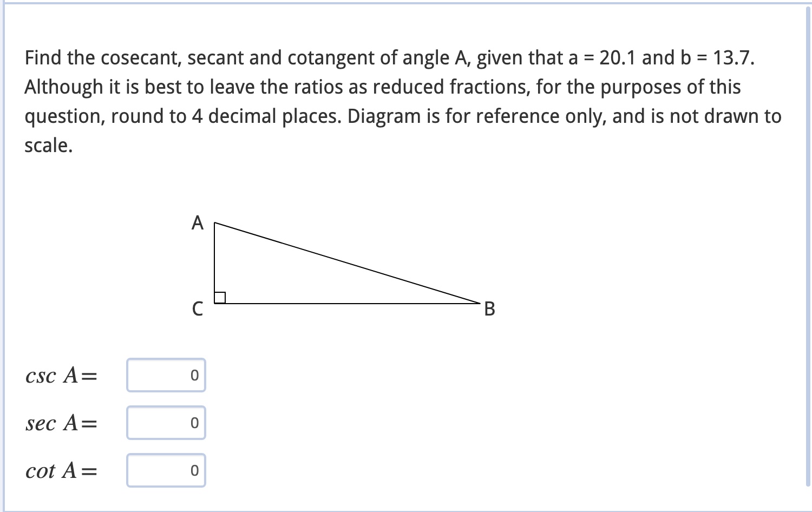Image resolution: width=812 pixels, height=512 pixels.
Task: Click the sec A= label
Action: tap(61, 423)
